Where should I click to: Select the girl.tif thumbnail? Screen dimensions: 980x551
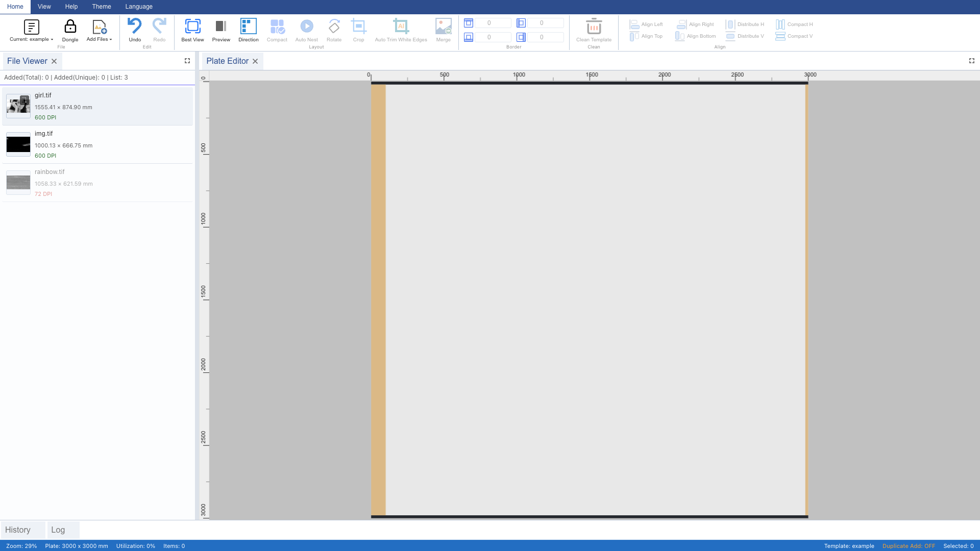(18, 106)
